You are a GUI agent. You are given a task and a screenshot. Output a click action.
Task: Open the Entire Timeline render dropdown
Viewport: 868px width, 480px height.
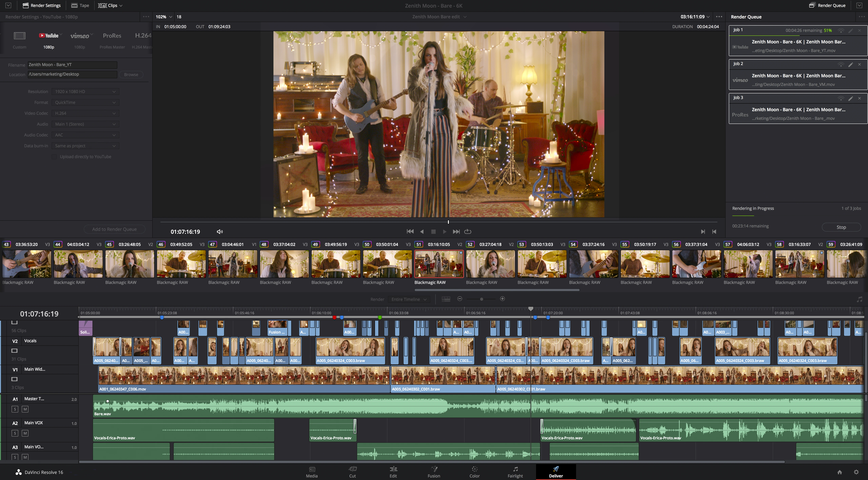[408, 299]
